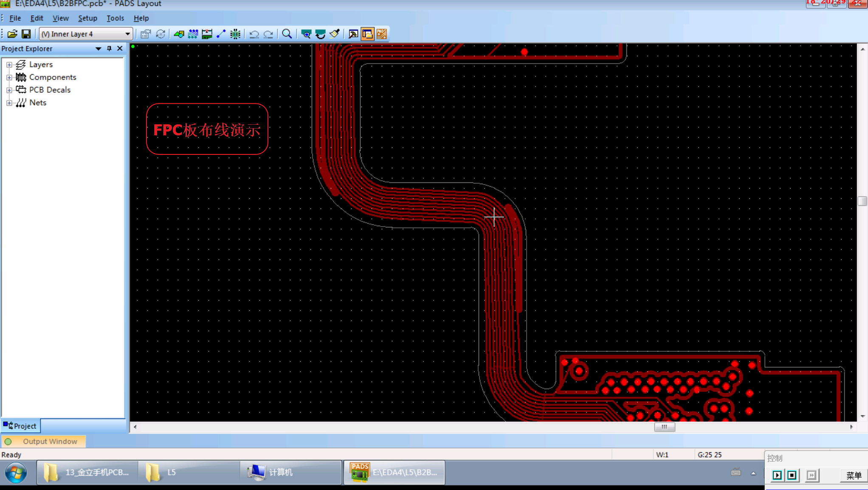This screenshot has width=868, height=490.
Task: Click the Redo toolbar icon
Action: point(268,34)
